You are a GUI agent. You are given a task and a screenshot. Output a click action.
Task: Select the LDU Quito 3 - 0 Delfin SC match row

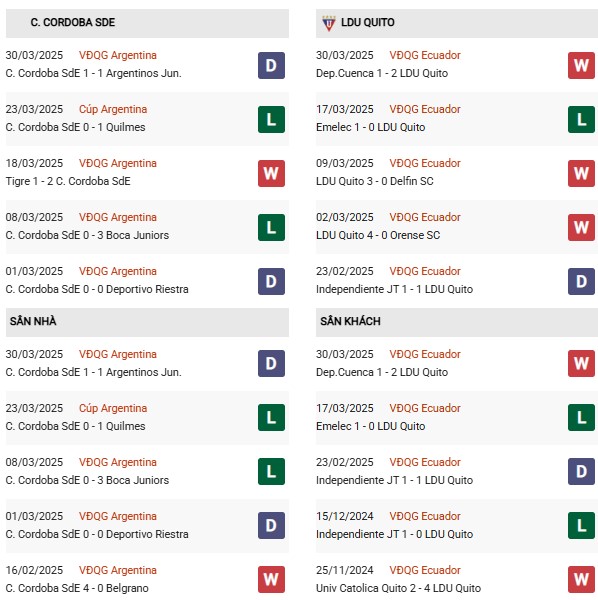[457, 173]
